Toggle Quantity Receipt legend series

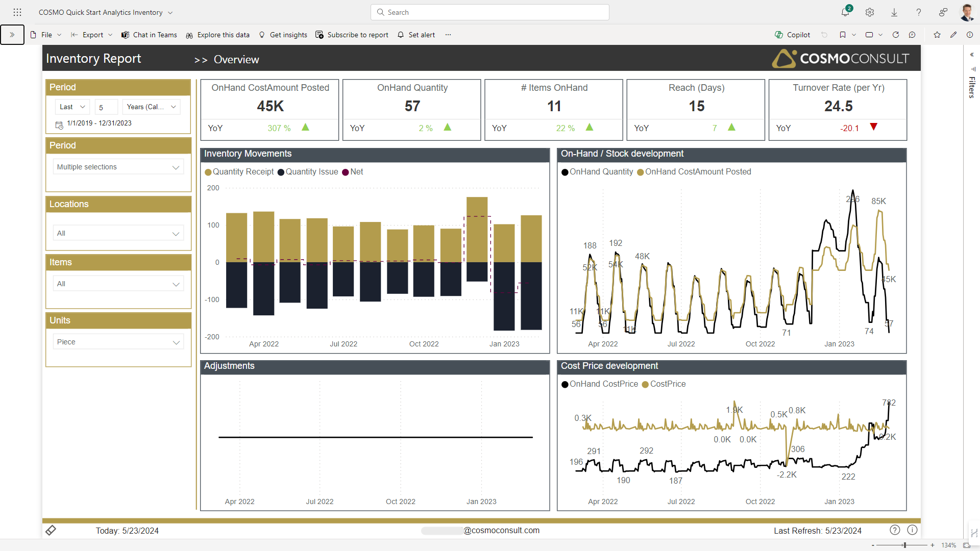[239, 172]
